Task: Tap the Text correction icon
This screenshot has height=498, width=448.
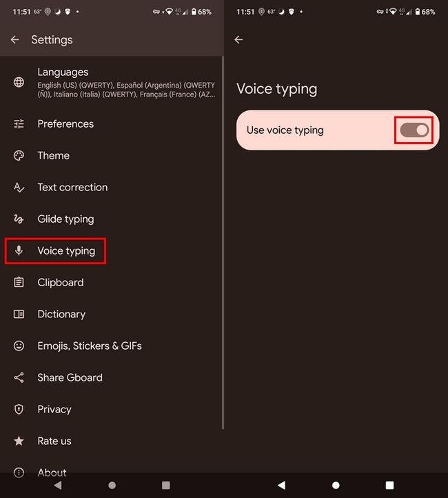Action: point(19,188)
